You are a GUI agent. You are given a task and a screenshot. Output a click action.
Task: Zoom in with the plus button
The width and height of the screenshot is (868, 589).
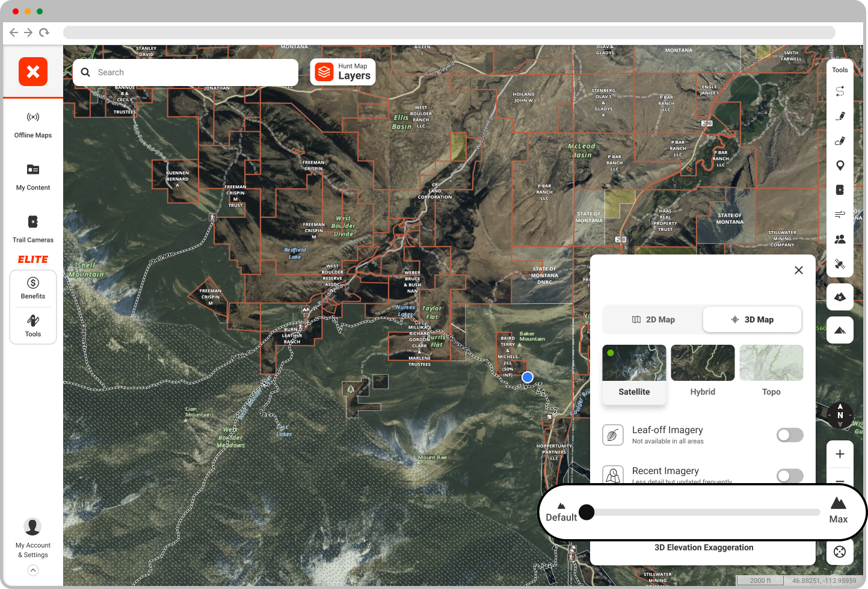click(x=840, y=454)
